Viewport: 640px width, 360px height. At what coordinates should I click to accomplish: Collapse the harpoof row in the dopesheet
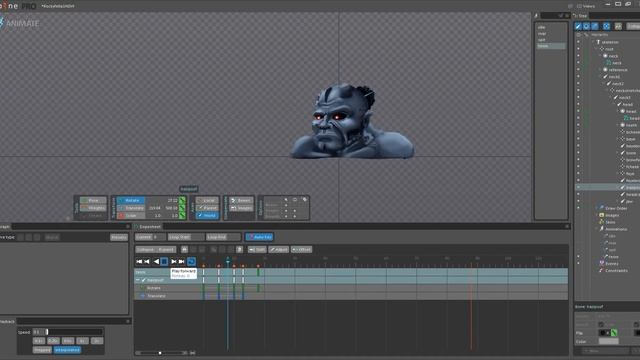point(138,280)
